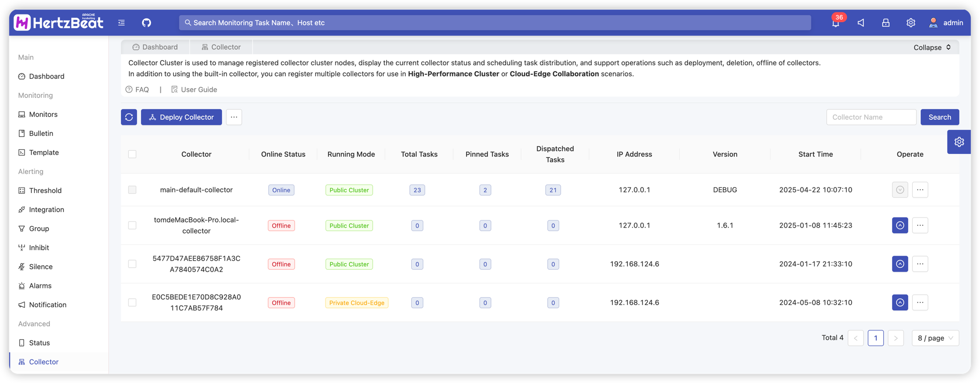Collapse the collector description panel
The width and height of the screenshot is (980, 383).
pos(932,47)
